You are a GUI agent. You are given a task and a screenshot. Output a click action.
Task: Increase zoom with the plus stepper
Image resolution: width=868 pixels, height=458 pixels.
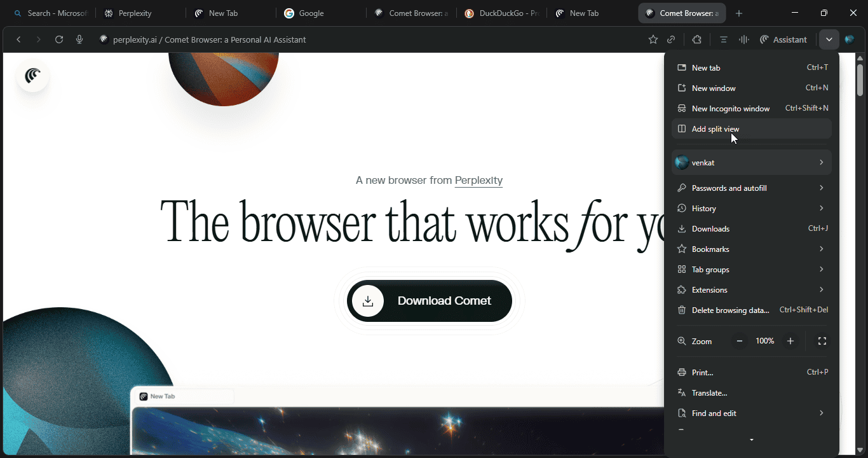click(x=790, y=341)
